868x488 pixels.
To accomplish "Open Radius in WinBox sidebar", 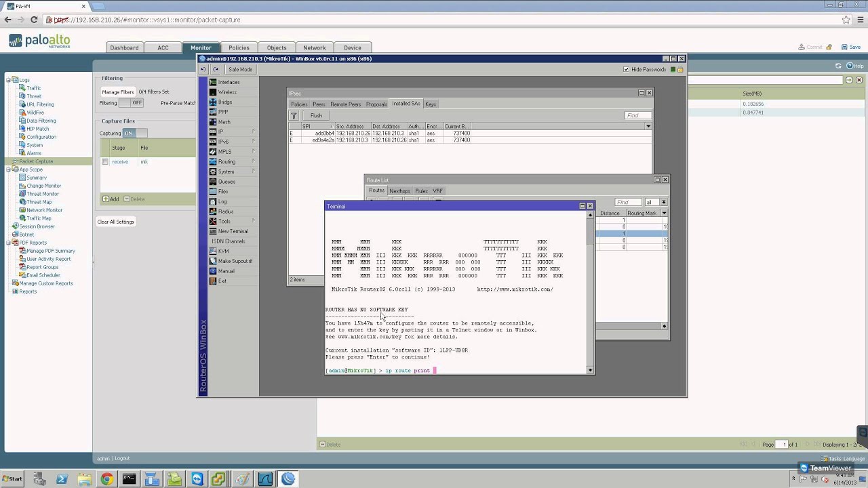I will tap(226, 211).
